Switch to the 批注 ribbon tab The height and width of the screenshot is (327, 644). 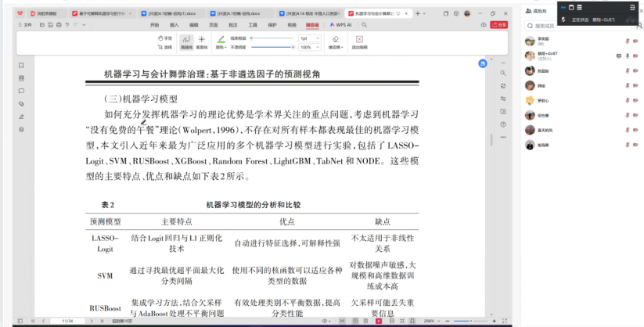233,25
